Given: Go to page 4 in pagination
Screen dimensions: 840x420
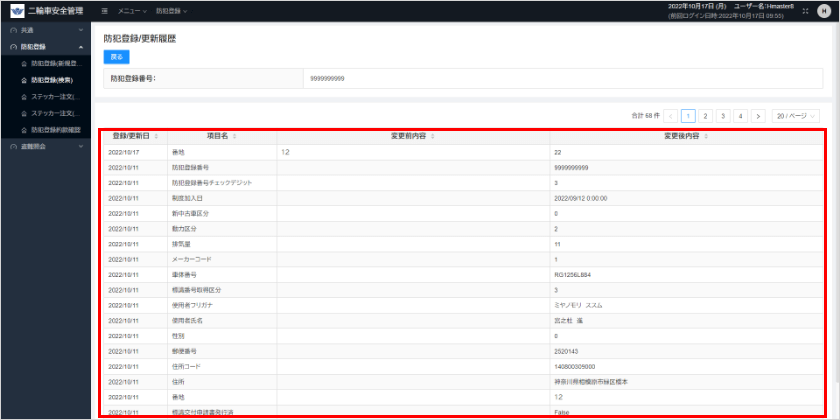Looking at the screenshot, I should [740, 116].
